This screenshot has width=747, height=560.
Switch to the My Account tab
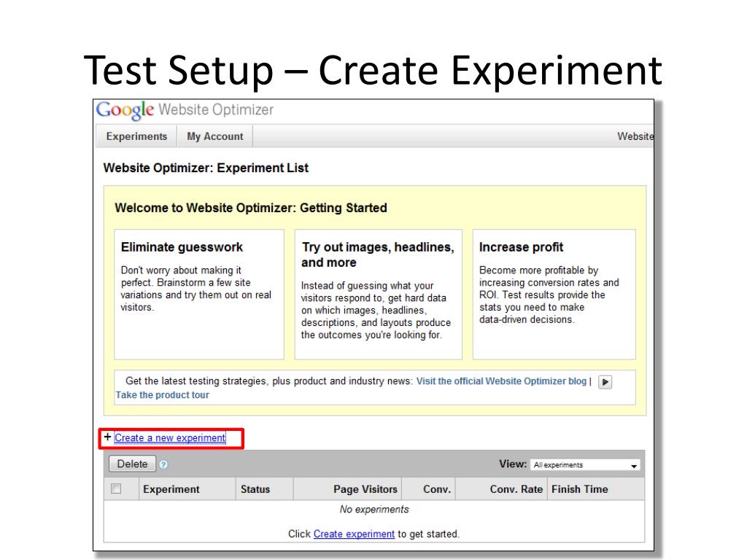pos(215,136)
